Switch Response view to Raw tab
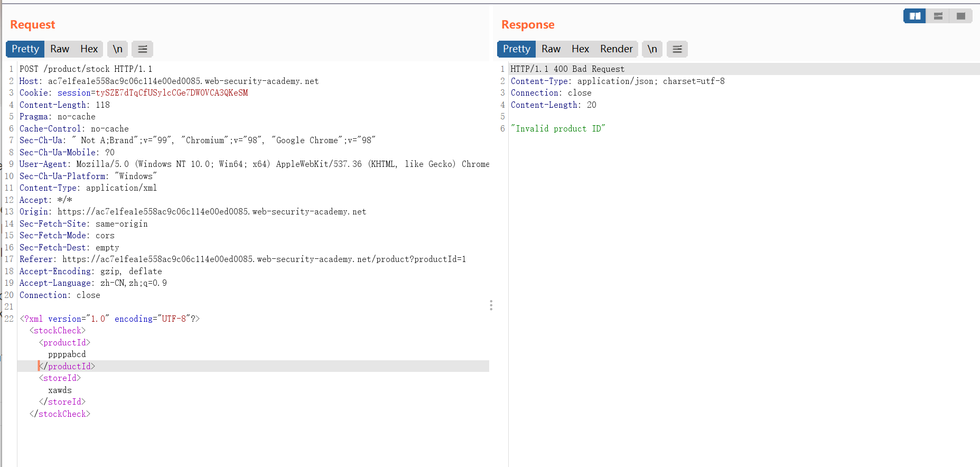This screenshot has width=980, height=467. coord(551,49)
